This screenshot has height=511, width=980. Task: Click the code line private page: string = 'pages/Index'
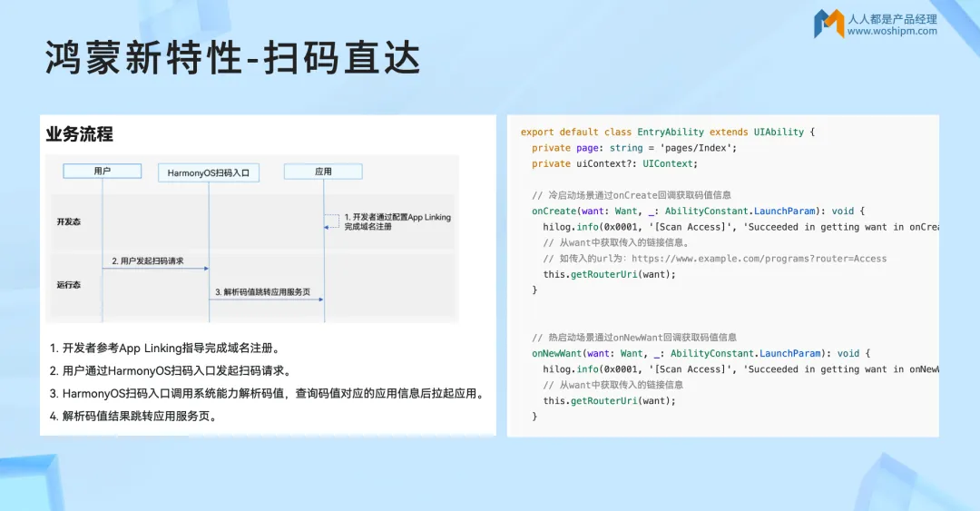[634, 148]
